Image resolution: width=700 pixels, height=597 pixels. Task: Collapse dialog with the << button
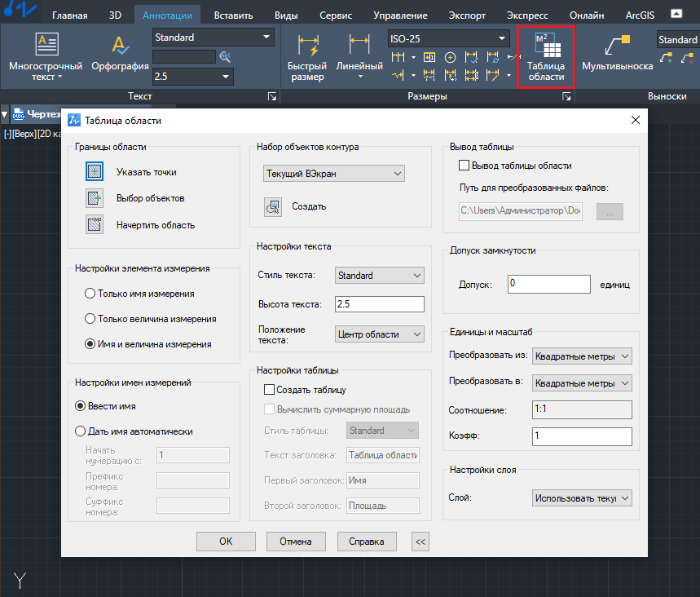(x=420, y=542)
